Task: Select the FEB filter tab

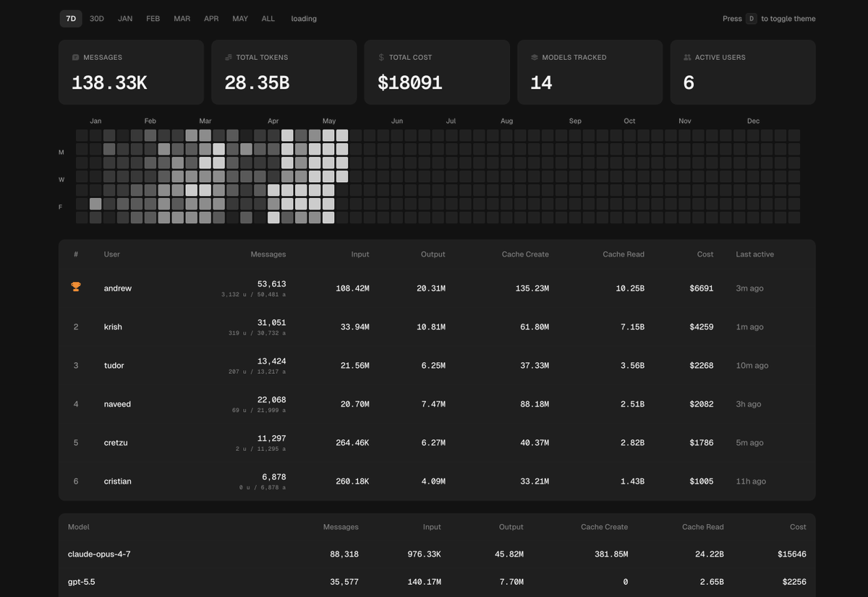Action: pyautogui.click(x=153, y=19)
